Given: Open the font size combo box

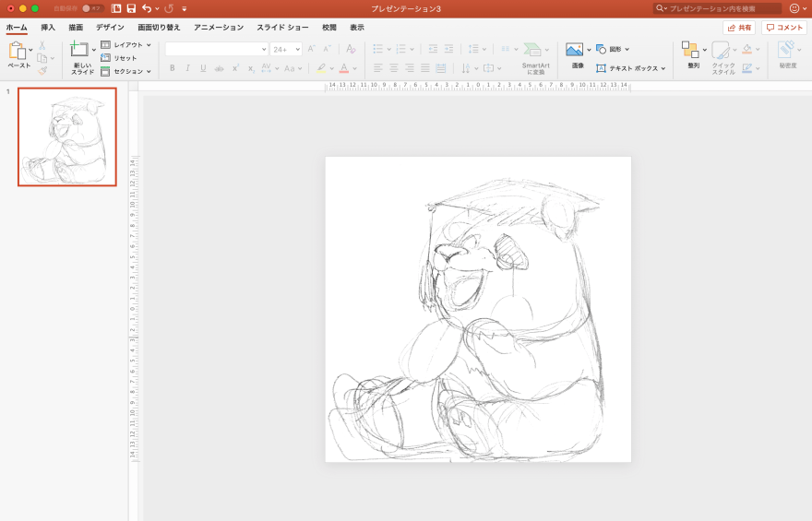Looking at the screenshot, I should coord(285,49).
